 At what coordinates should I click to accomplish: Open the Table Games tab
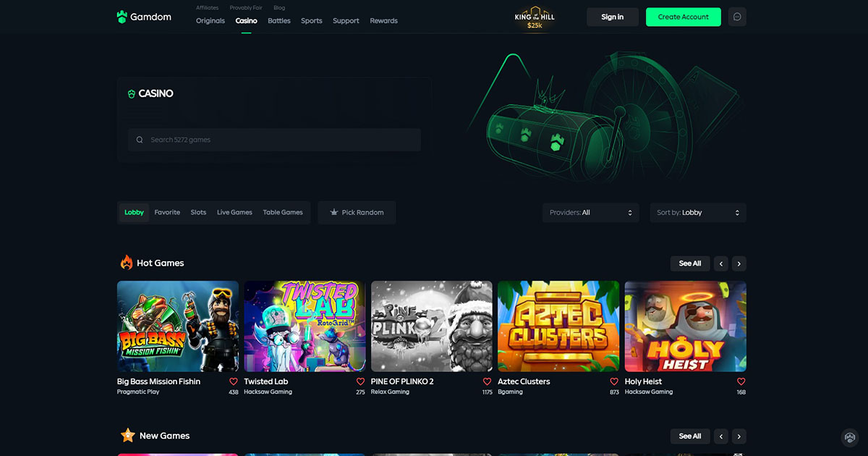pos(283,213)
